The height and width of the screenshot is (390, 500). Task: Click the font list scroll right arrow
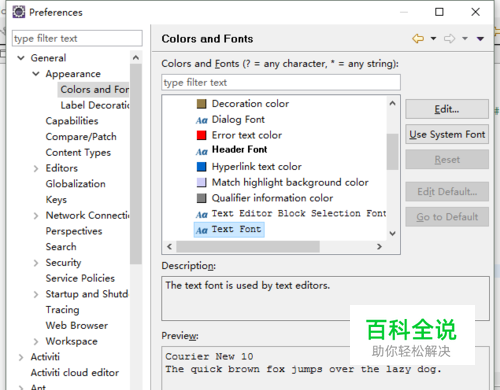(379, 247)
